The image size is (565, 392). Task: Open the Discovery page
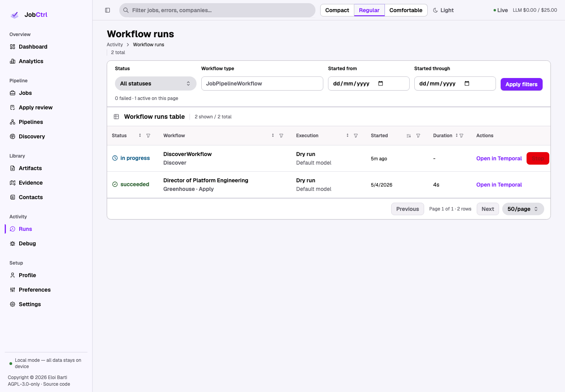click(46, 136)
